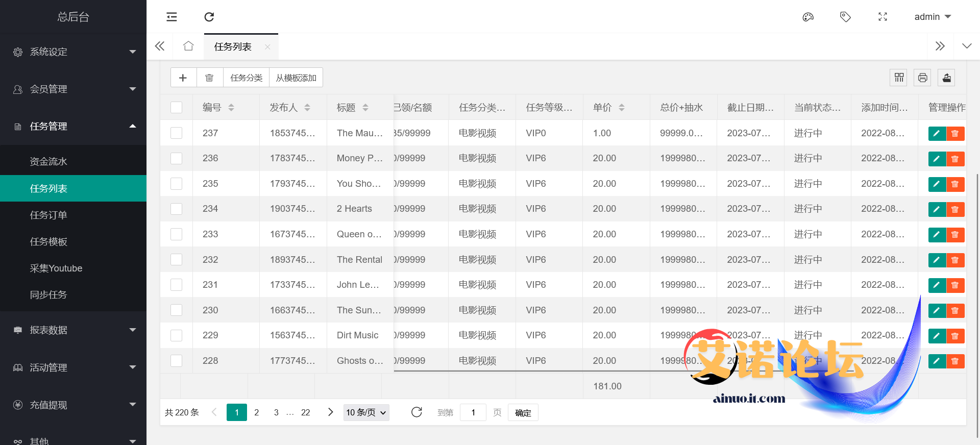
Task: Click the page number jump input field
Action: coord(473,412)
